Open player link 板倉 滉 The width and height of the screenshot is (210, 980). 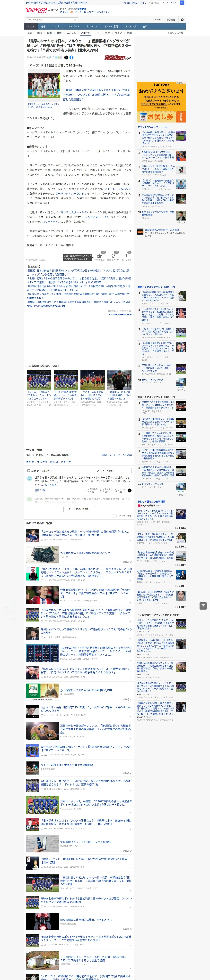pos(30,462)
